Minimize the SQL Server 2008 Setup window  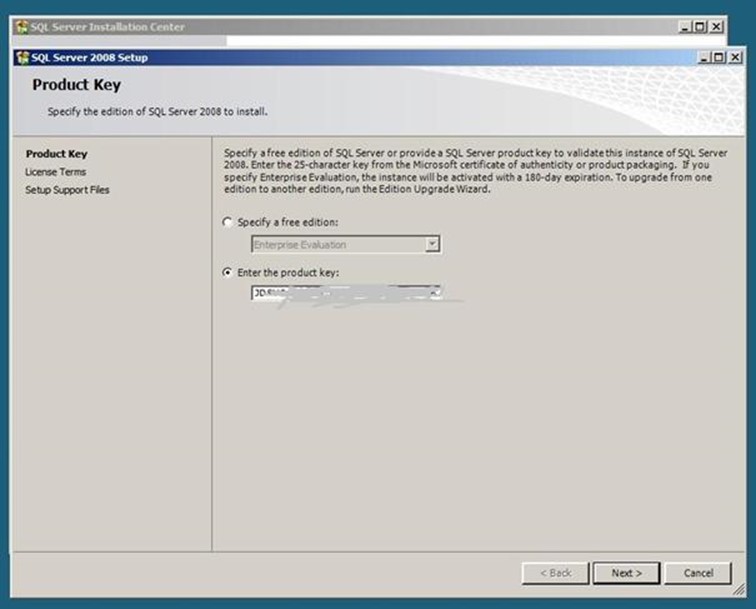(x=704, y=58)
